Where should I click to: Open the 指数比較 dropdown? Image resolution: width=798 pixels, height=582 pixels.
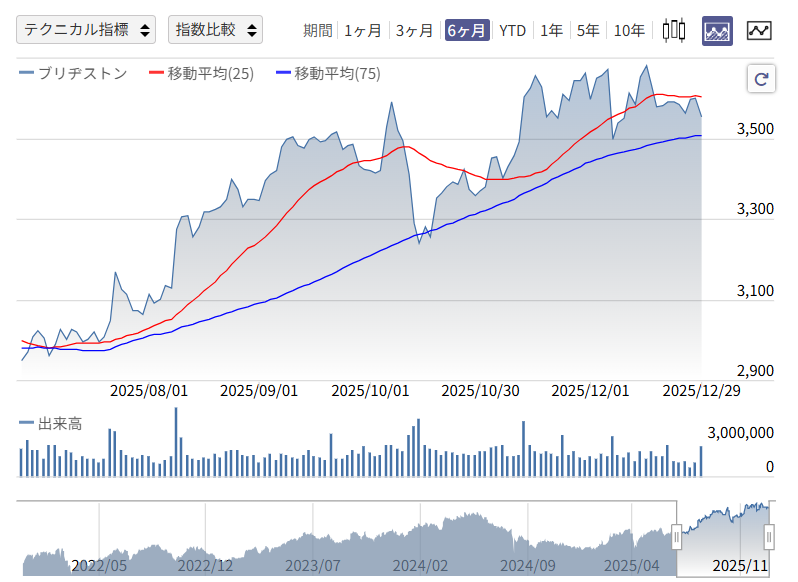215,30
